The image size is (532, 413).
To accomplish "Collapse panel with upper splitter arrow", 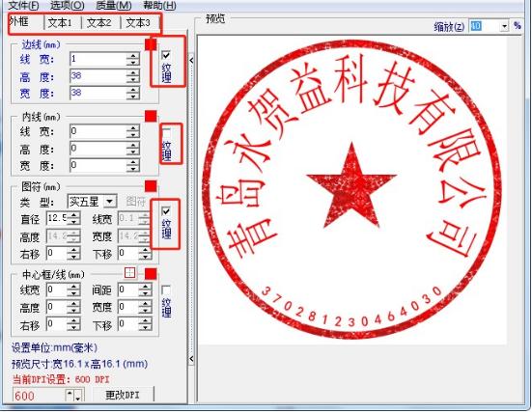I will click(x=191, y=61).
